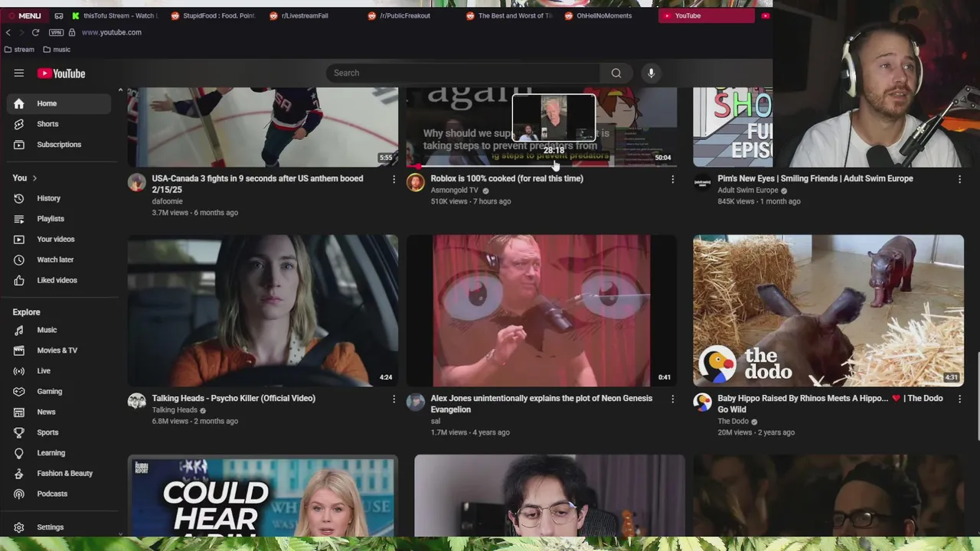Open the stream bookmarks folder
This screenshot has height=551, width=980.
[19, 49]
